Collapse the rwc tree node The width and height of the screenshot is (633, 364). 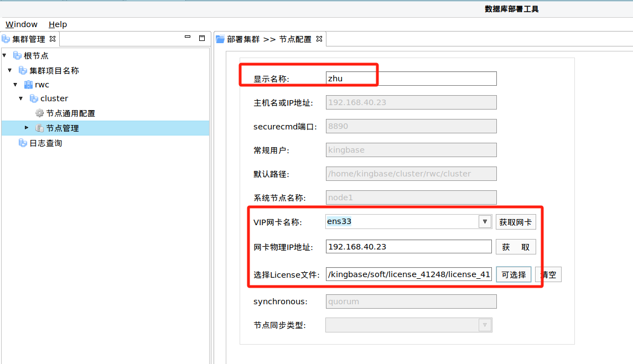point(15,85)
